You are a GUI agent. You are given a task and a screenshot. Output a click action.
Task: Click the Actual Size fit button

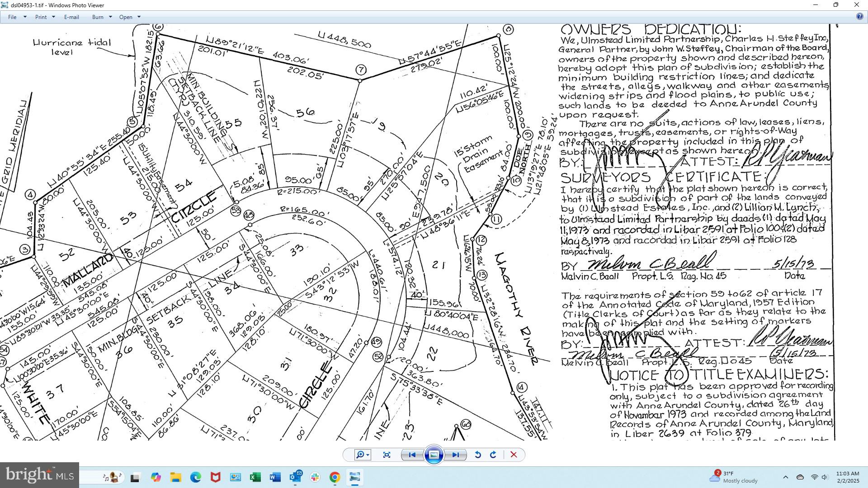point(387,455)
